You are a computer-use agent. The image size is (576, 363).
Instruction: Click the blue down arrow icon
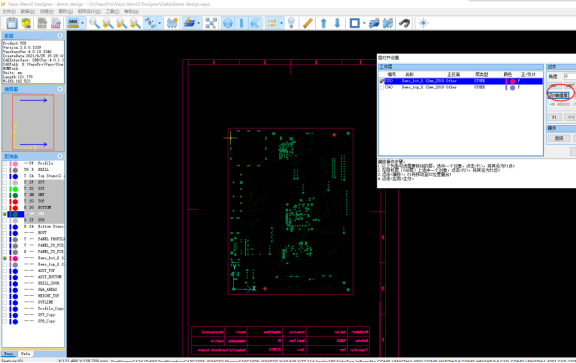pos(337,23)
